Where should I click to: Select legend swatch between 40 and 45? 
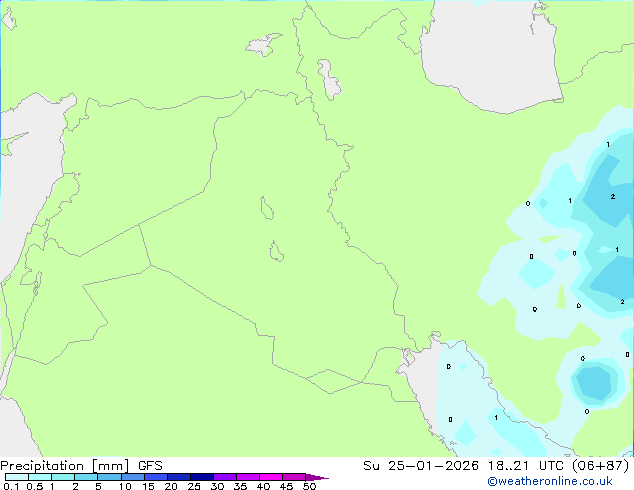[271, 477]
